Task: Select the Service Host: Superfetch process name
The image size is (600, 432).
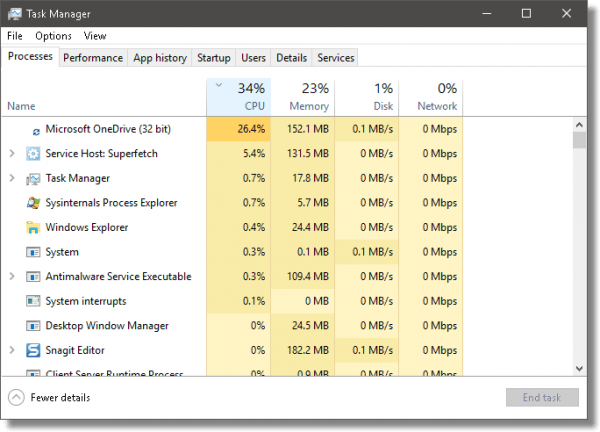Action: (x=101, y=154)
